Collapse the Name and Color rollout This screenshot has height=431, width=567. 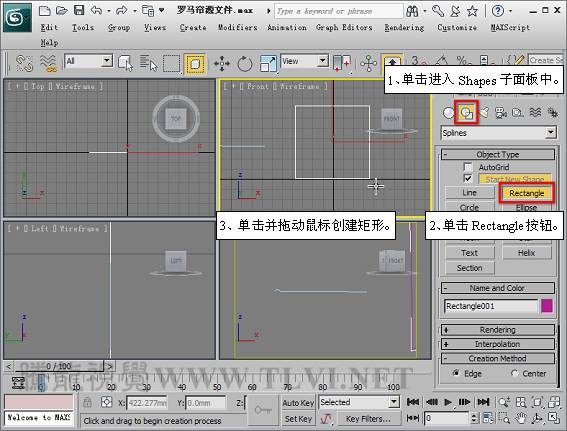(498, 288)
